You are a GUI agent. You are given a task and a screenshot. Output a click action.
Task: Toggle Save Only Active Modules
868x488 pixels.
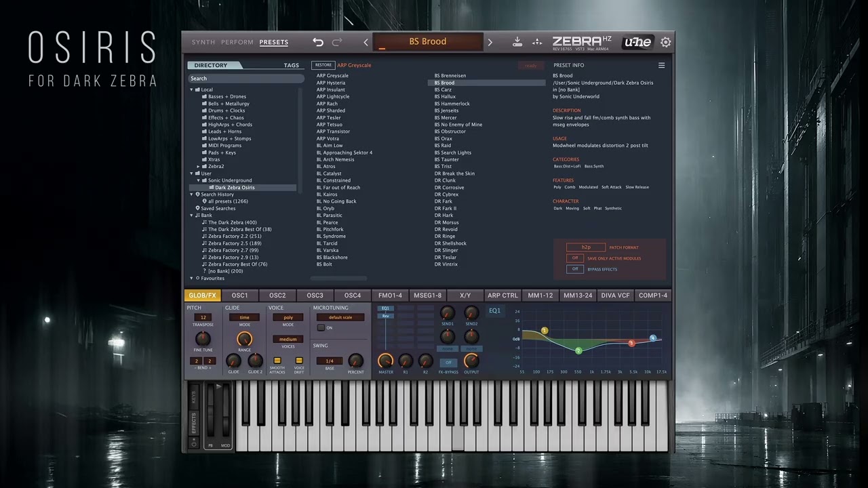point(575,258)
